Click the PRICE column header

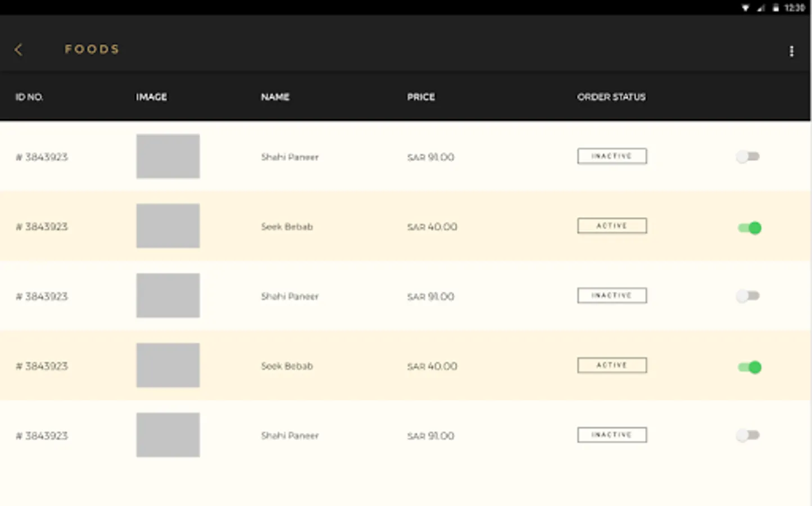click(421, 97)
